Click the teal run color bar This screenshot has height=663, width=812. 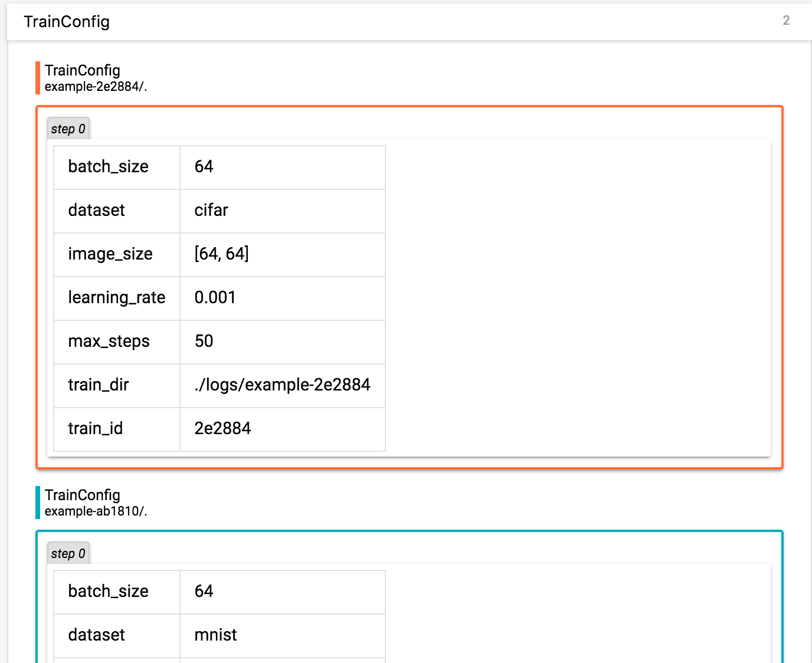pyautogui.click(x=38, y=503)
